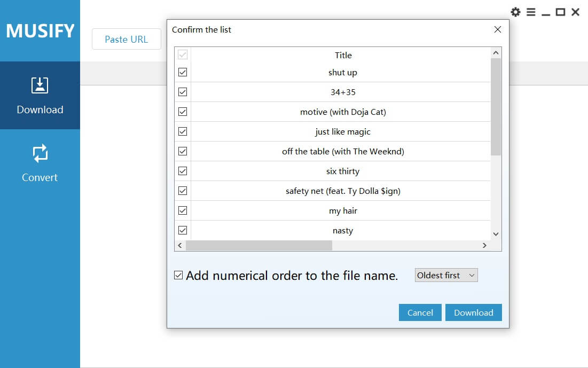This screenshot has width=588, height=368.
Task: Click the 'just like magic' title
Action: click(343, 132)
